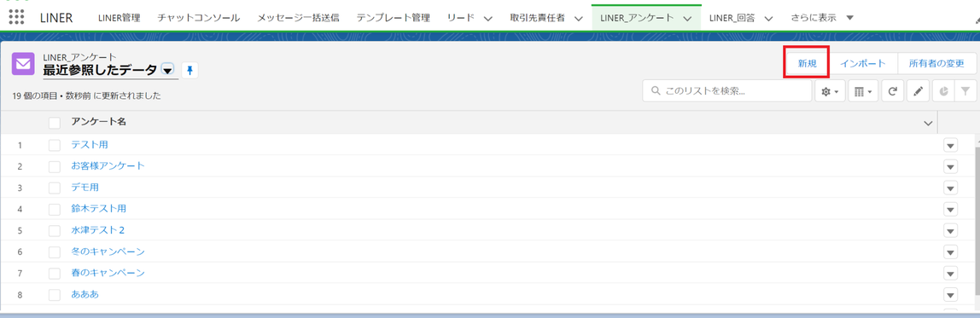This screenshot has width=980, height=318.
Task: Open row actions for 鈴木テスト用
Action: tap(950, 209)
